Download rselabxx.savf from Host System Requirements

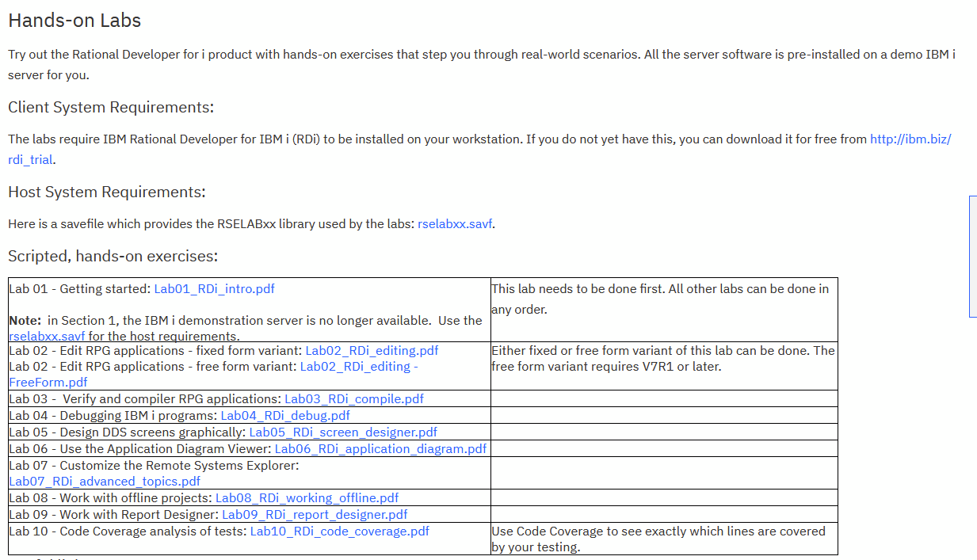(x=455, y=224)
